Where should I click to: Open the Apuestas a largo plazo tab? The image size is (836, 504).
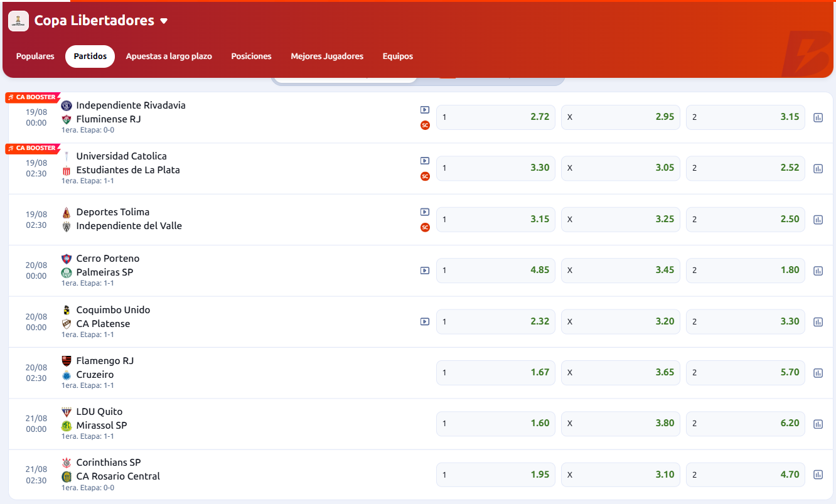point(169,56)
